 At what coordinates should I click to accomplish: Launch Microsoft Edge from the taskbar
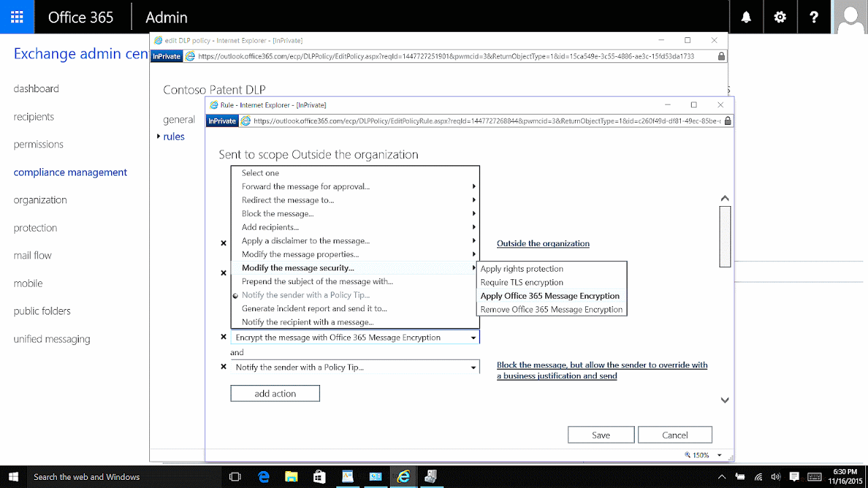tap(264, 477)
